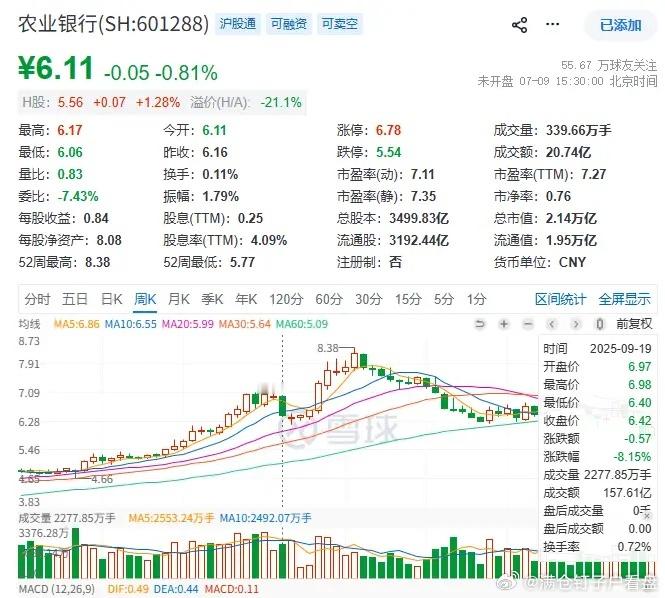Click the MA20:5.99 moving average label
This screenshot has width=665, height=598.
click(x=188, y=324)
